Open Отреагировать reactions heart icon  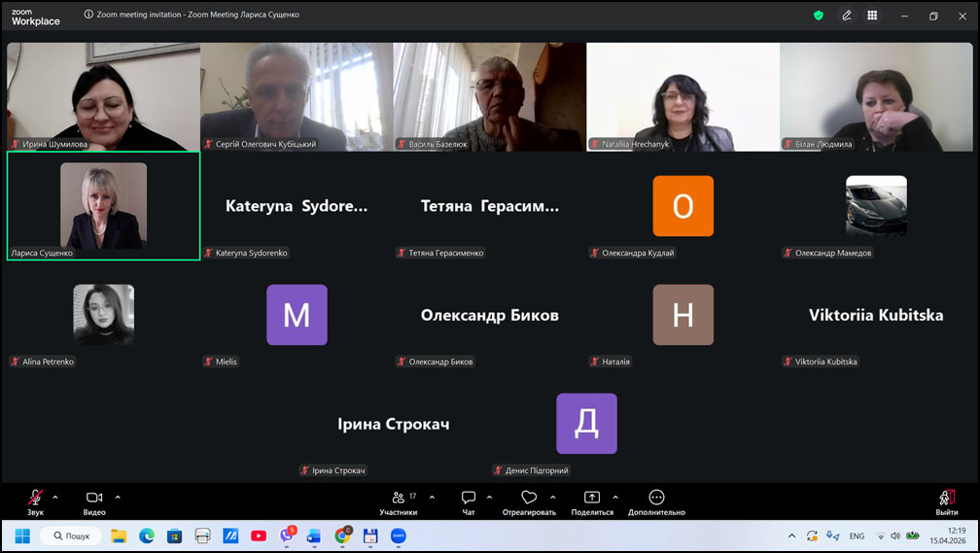529,502
